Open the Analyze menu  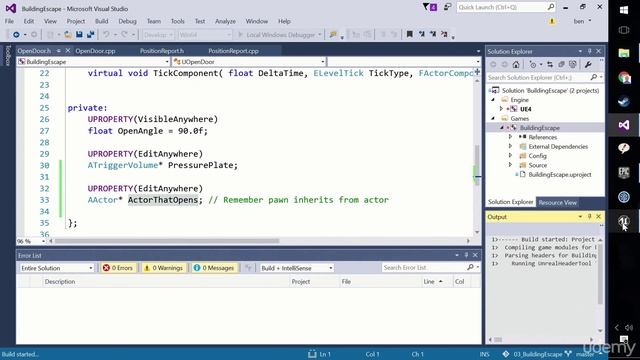coord(225,21)
